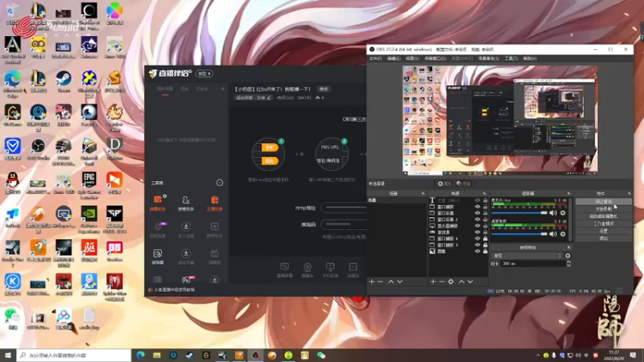The height and width of the screenshot is (362, 644).
Task: Open the scene transition gear settings
Action: 568,256
